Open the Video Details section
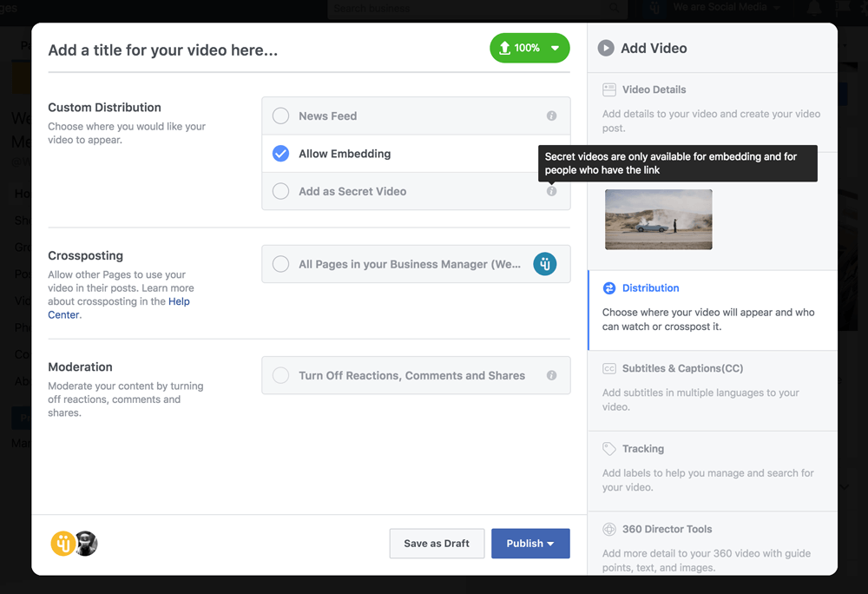 654,89
